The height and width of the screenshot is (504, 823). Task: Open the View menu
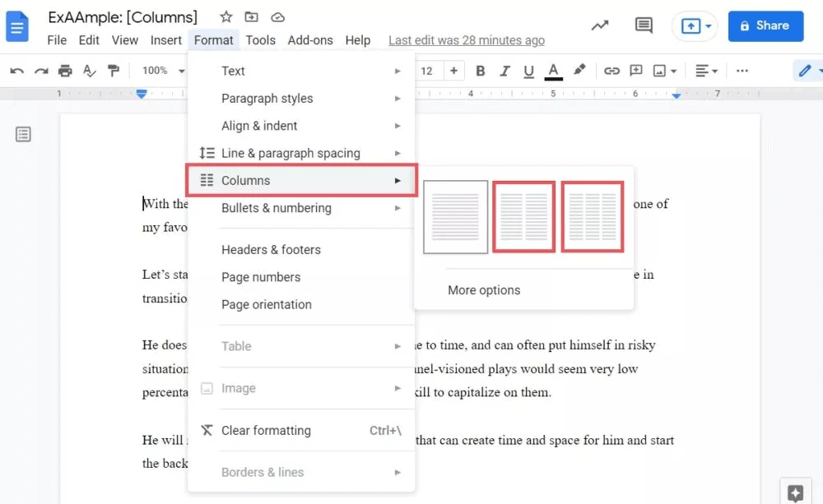[x=125, y=40]
